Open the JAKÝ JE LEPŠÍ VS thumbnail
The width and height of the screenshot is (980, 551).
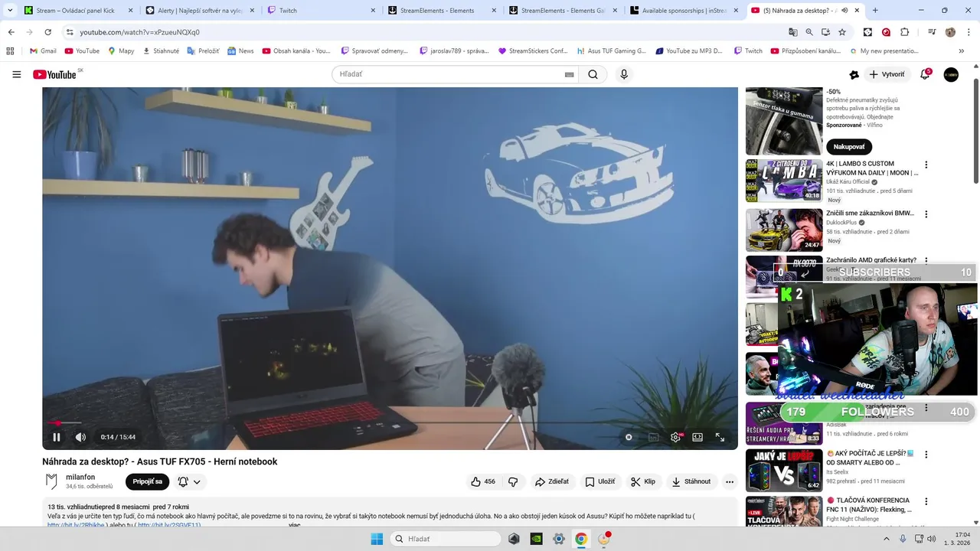(x=784, y=470)
